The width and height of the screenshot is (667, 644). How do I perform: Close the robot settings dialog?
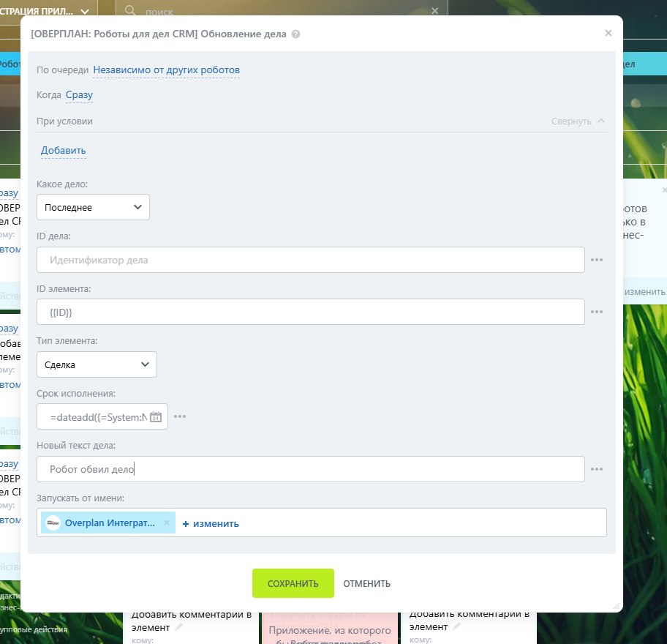tap(608, 33)
